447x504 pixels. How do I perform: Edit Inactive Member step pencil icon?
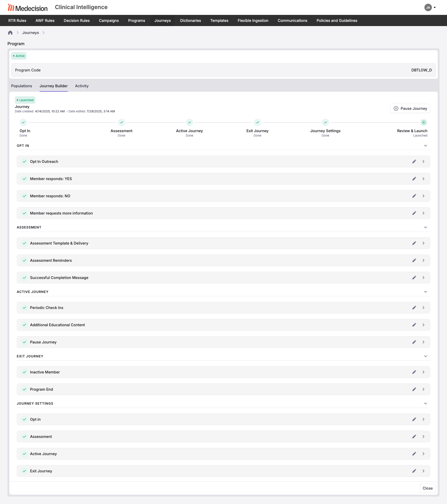414,372
